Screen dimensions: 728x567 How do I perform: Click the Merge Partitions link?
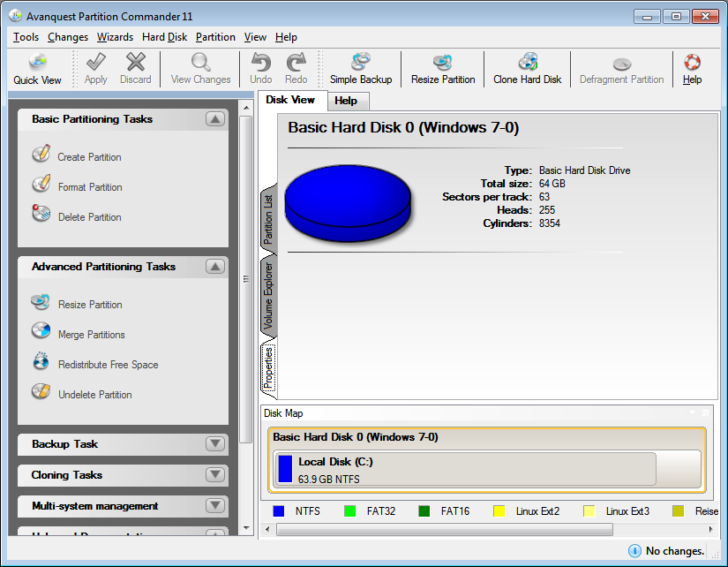pyautogui.click(x=92, y=335)
